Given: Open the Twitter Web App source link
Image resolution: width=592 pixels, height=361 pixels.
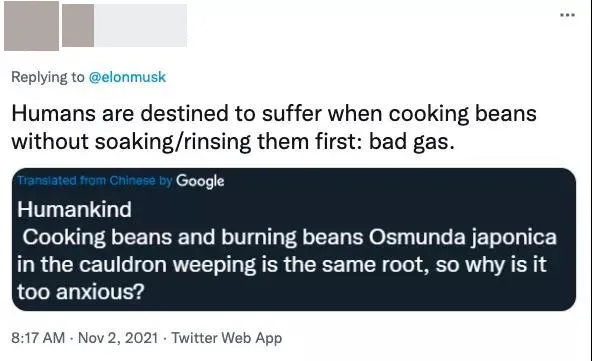Looking at the screenshot, I should pyautogui.click(x=227, y=338).
